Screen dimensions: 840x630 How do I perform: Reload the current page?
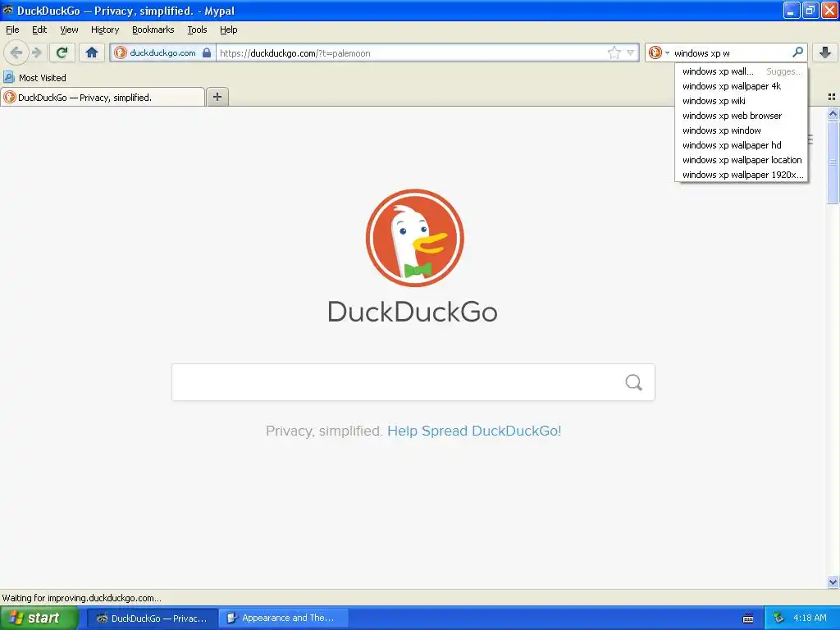point(62,52)
